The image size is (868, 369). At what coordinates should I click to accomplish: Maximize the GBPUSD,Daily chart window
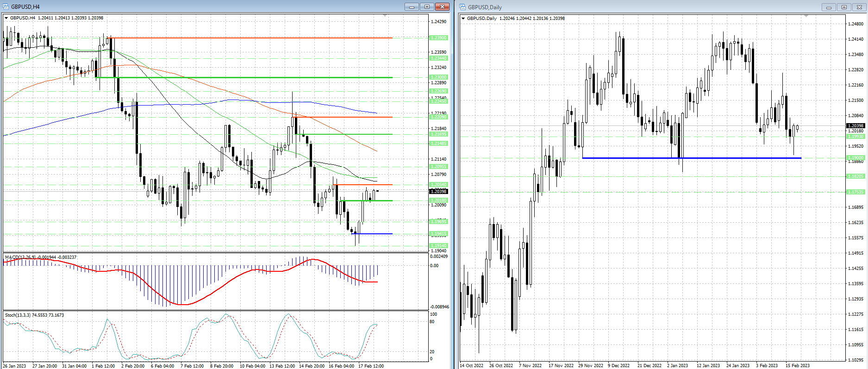tap(844, 7)
